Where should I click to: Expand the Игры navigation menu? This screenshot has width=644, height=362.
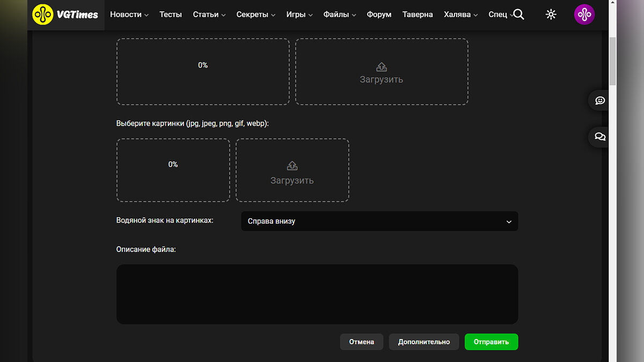point(299,14)
